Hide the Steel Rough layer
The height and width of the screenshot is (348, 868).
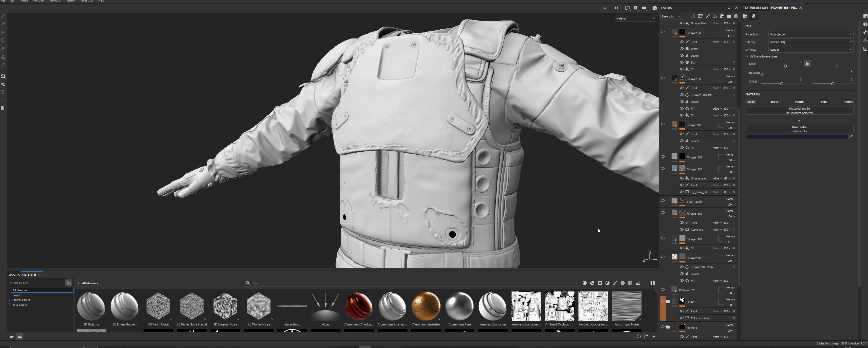coord(663,201)
